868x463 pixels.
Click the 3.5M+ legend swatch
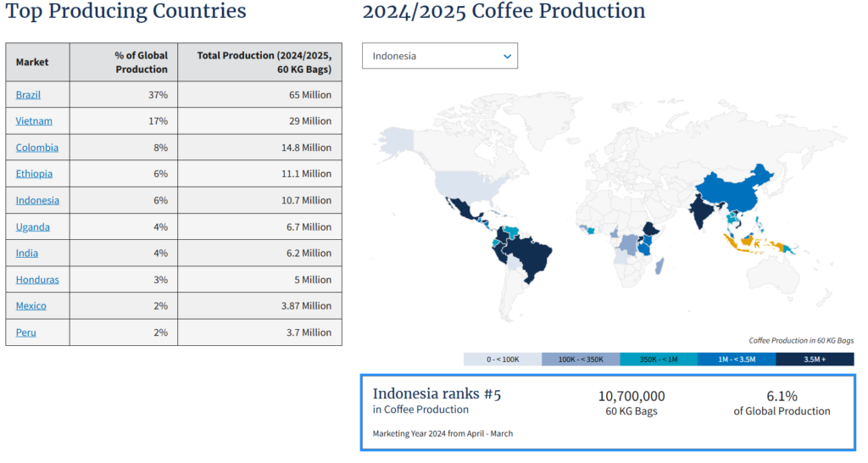click(815, 360)
